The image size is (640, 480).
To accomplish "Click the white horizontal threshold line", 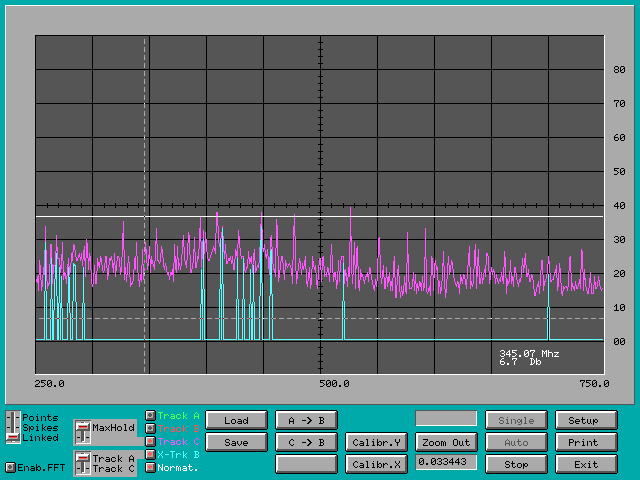I will [320, 216].
